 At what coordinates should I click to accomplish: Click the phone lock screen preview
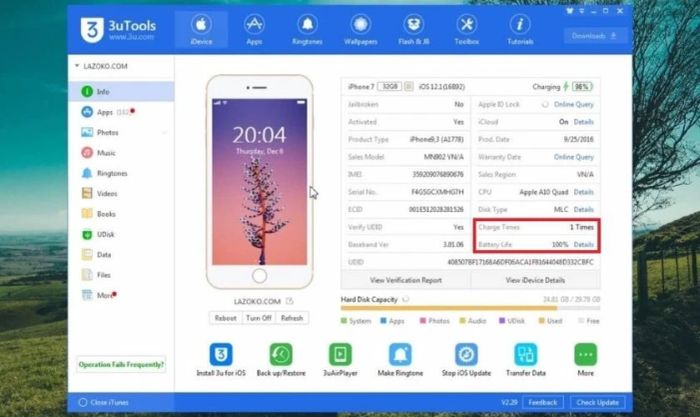coord(259,182)
